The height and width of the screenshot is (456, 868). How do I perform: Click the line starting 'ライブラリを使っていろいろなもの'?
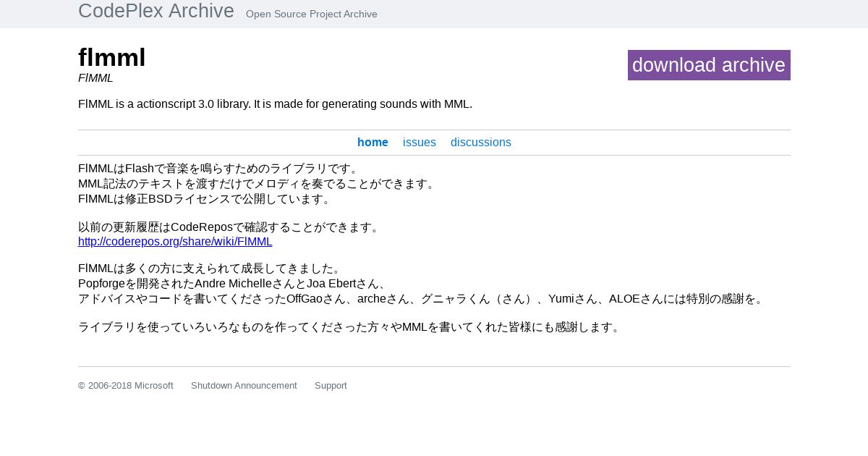pyautogui.click(x=351, y=327)
